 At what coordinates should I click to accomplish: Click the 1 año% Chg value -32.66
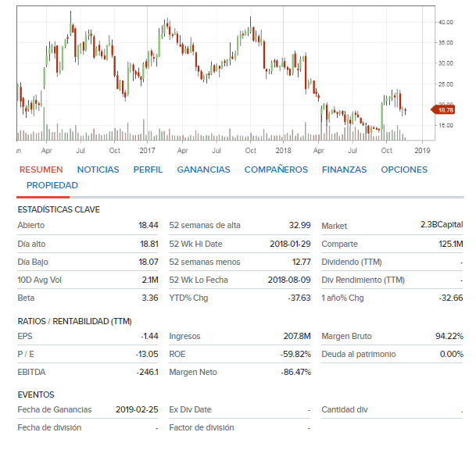[451, 298]
